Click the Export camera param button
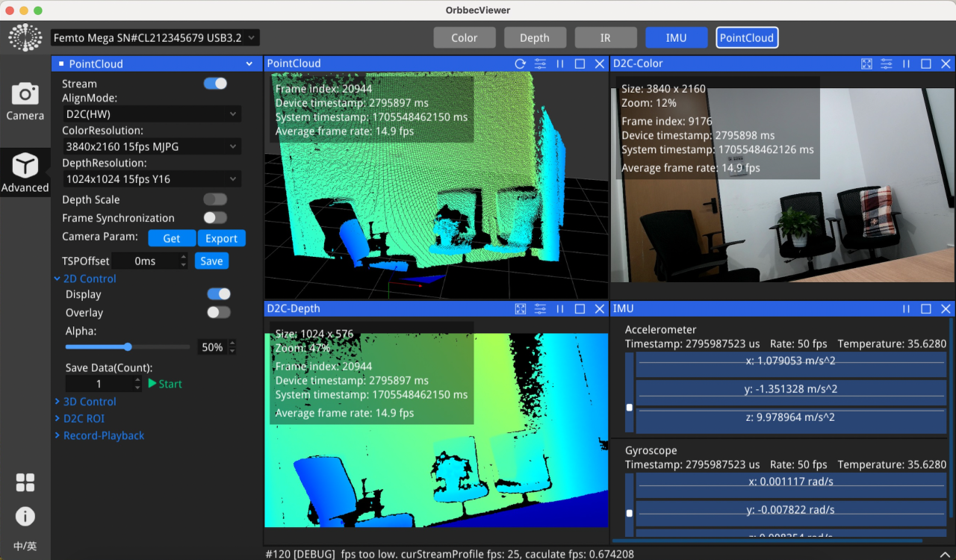 pos(221,239)
